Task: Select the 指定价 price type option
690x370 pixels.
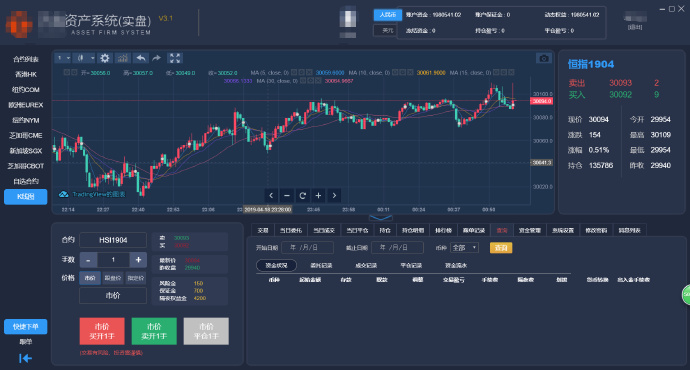Action: (136, 278)
